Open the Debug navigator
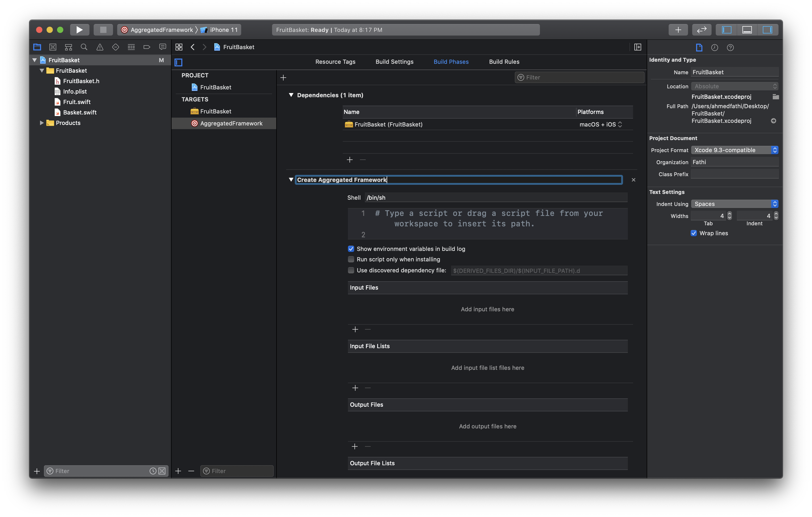Screen dimensions: 812x517 click(x=131, y=47)
